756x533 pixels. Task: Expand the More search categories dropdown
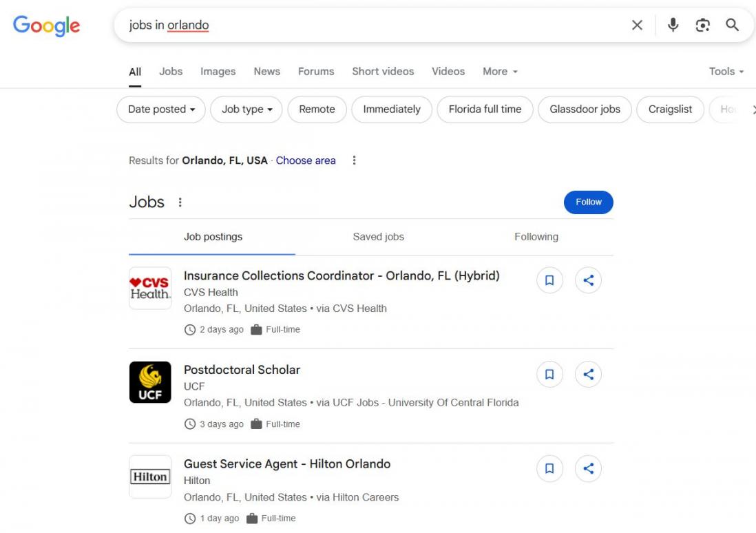(500, 72)
